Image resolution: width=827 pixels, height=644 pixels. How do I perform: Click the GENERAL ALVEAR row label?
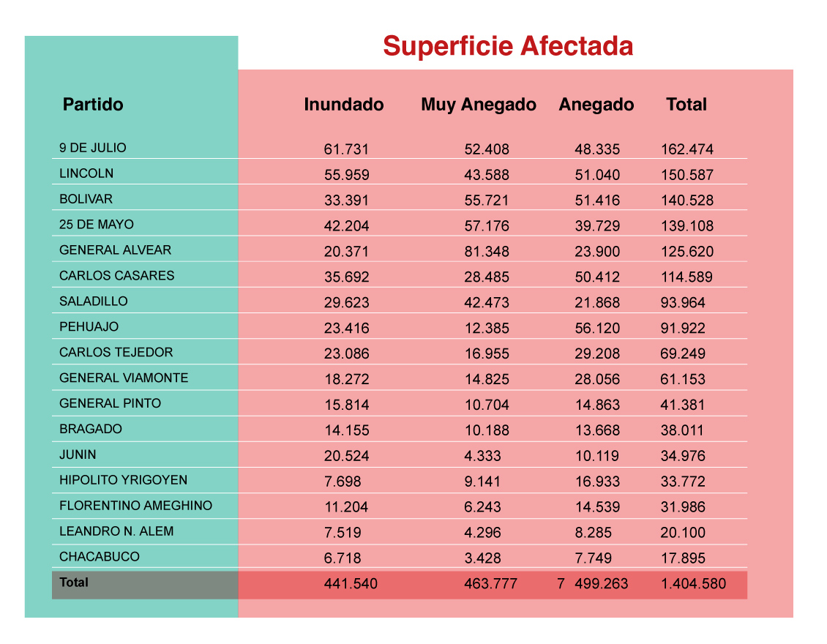tap(115, 250)
